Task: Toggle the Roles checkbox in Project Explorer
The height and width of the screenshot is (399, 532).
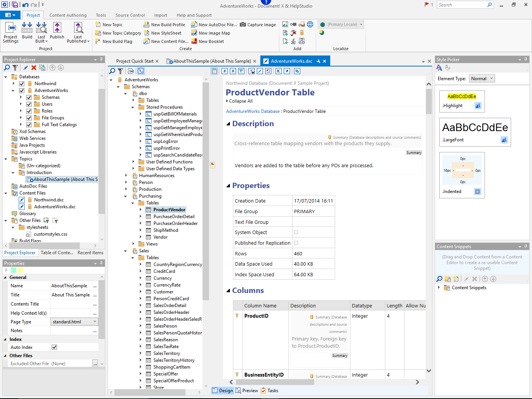Action: [29, 111]
